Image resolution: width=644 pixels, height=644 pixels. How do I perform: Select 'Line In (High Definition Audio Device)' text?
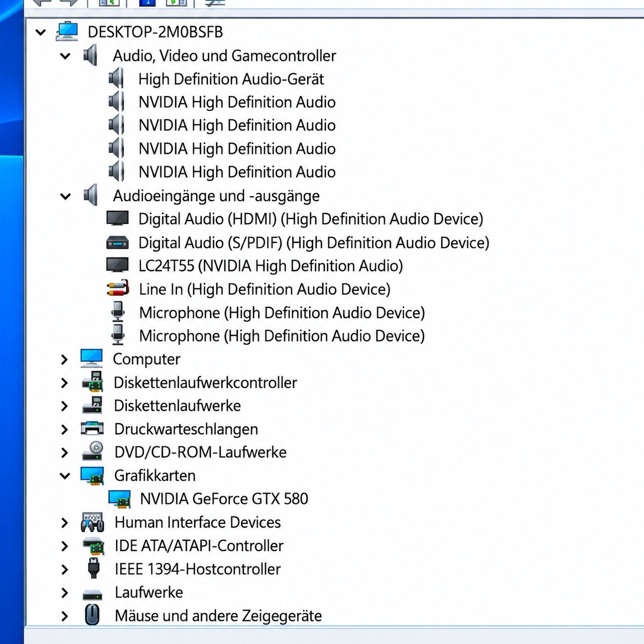(264, 289)
